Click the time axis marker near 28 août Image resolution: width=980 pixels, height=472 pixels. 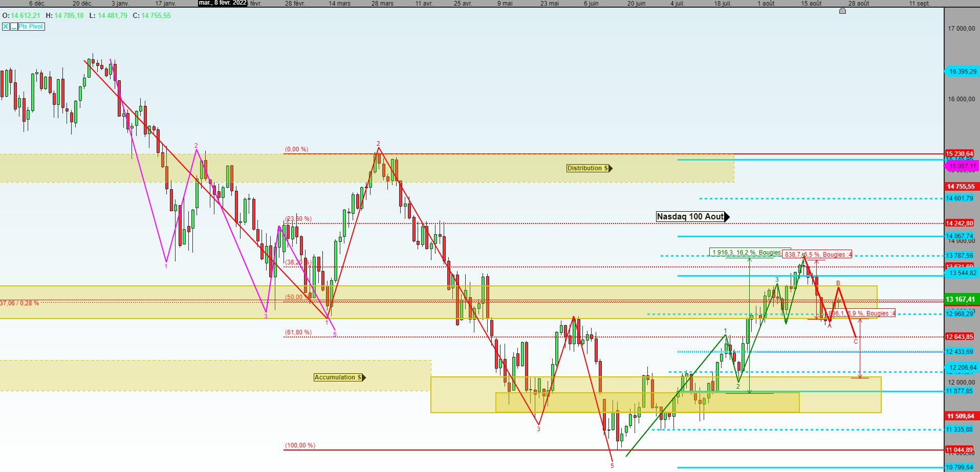842,10
